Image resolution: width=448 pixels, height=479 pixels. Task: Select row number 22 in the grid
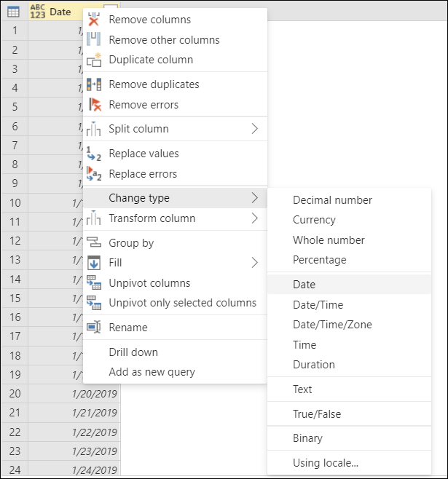pyautogui.click(x=15, y=432)
